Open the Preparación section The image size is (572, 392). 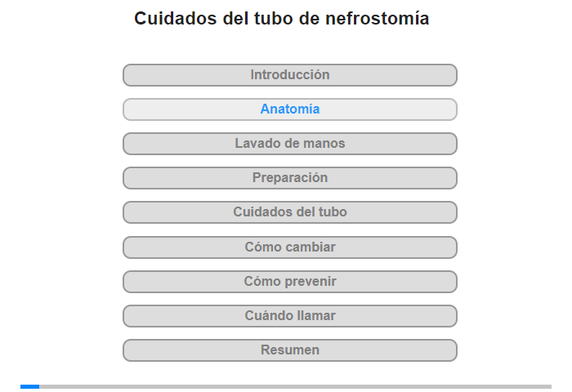click(289, 178)
